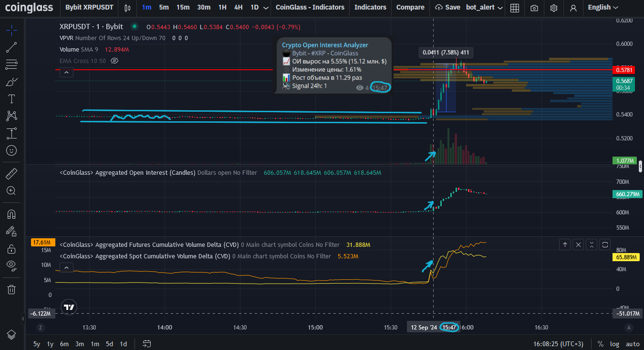
Task: Open chart settings gear icon
Action: coord(553,8)
